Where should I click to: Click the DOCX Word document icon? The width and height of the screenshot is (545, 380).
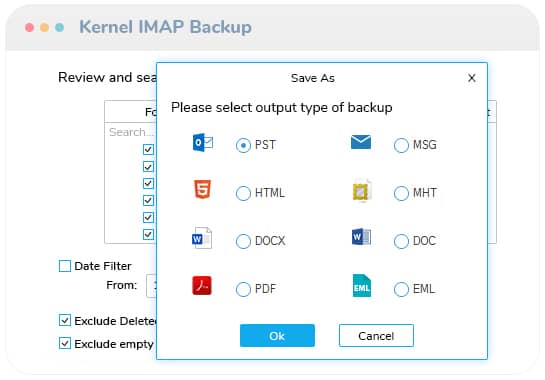[x=202, y=238]
